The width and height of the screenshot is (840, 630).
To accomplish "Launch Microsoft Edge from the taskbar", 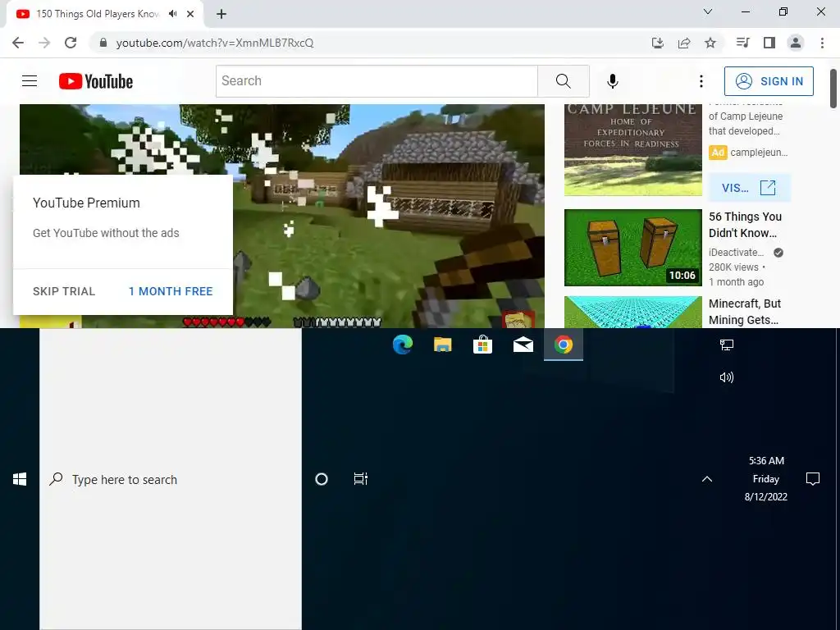I will click(x=402, y=345).
